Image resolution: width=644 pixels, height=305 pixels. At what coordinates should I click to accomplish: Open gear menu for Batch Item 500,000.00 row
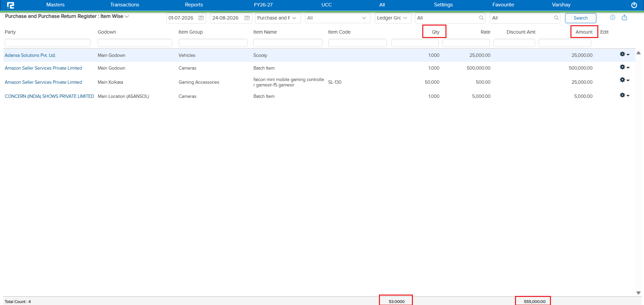pyautogui.click(x=625, y=67)
